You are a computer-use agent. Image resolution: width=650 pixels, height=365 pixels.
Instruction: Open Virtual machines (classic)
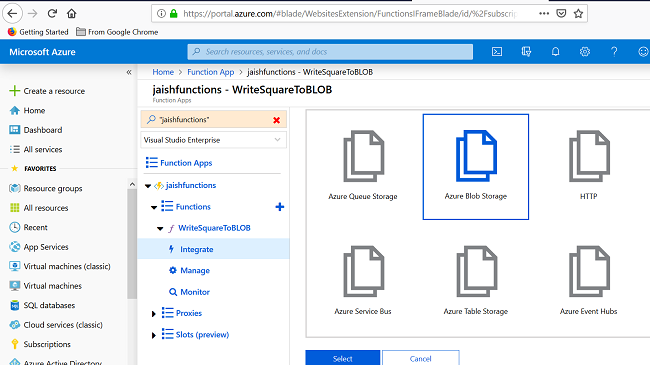67,267
